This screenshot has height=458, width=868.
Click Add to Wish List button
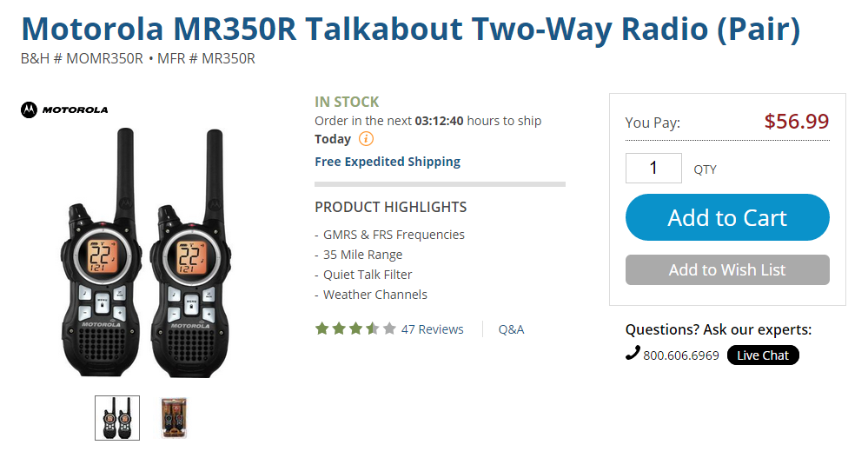[x=727, y=269]
